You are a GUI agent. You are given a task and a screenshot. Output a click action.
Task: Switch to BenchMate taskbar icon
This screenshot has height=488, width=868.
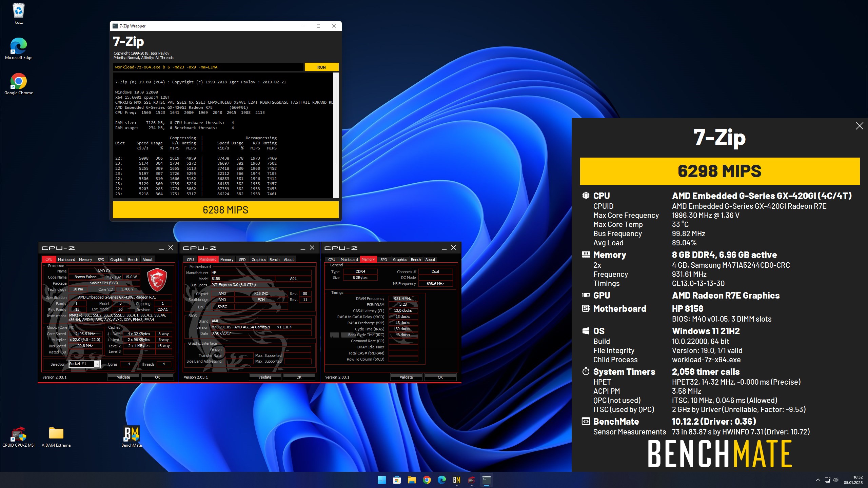click(x=456, y=480)
